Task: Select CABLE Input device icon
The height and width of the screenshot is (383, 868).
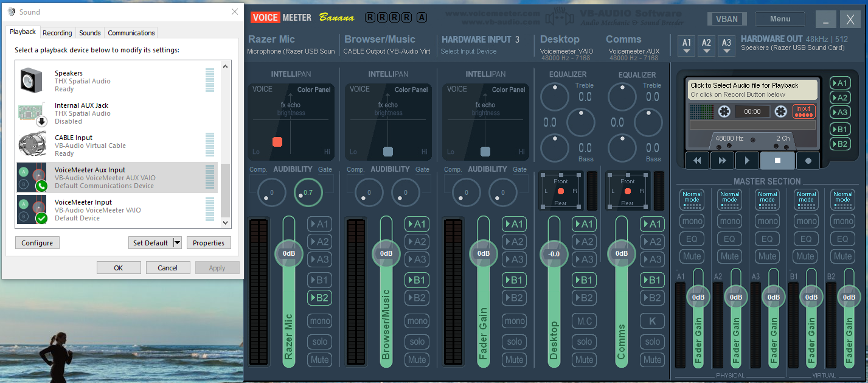Action: coord(32,145)
